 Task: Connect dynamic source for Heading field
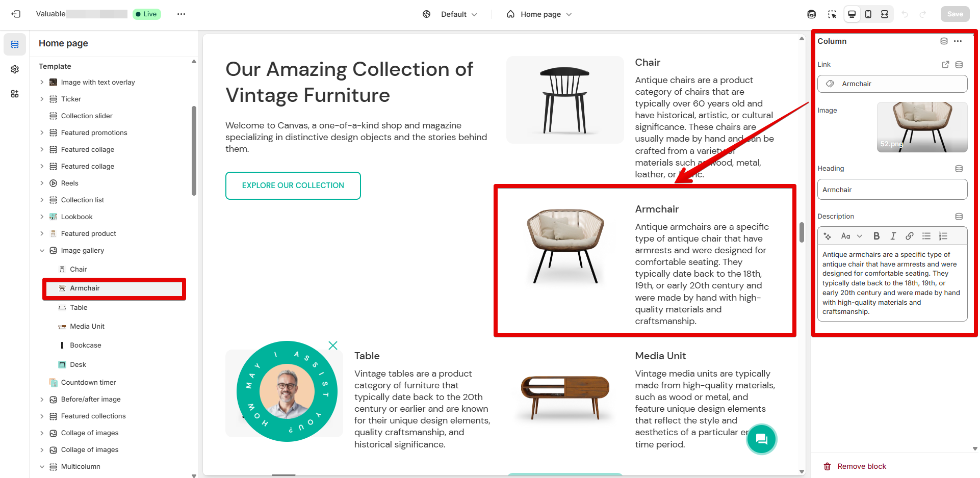coord(959,169)
